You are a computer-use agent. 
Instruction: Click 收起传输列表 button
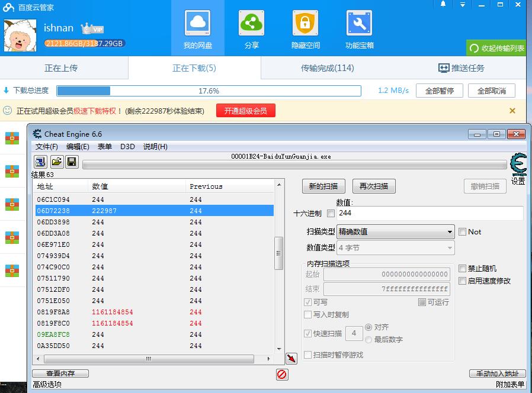(x=497, y=48)
